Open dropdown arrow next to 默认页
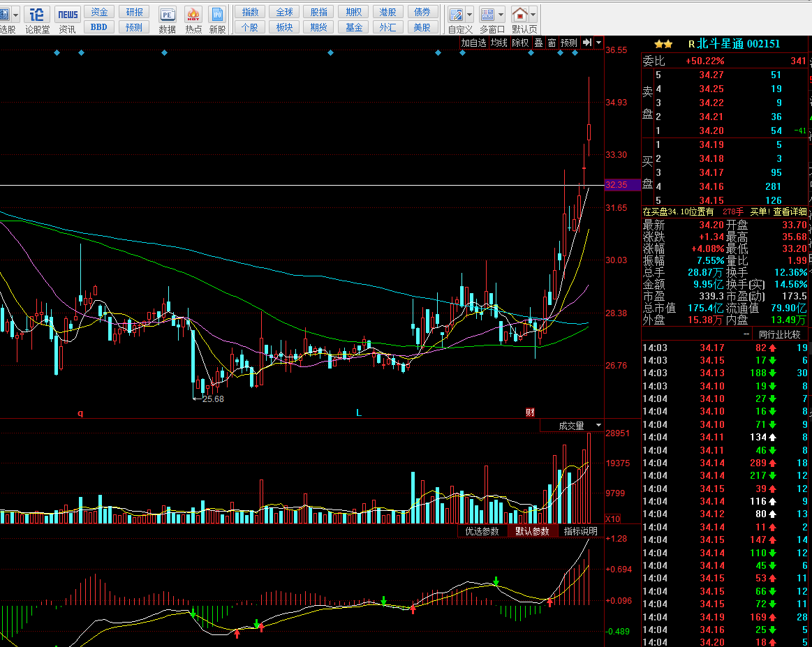This screenshot has height=647, width=812. click(x=533, y=15)
